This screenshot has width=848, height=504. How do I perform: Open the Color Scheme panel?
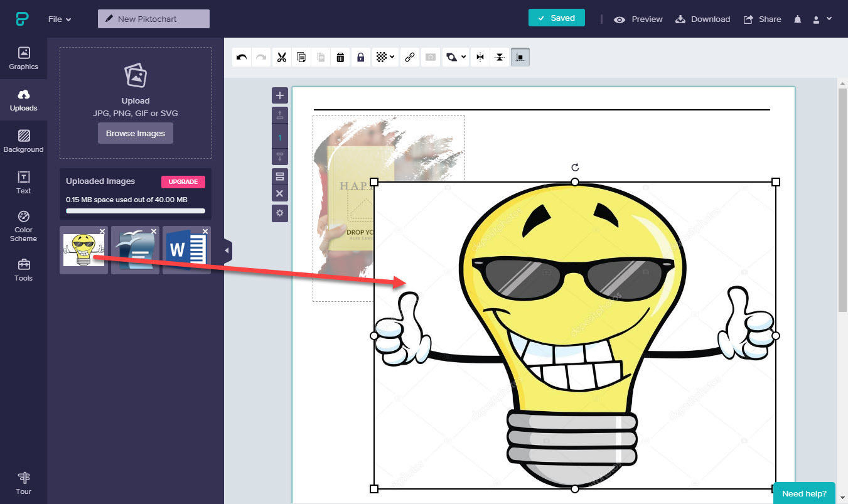coord(23,226)
